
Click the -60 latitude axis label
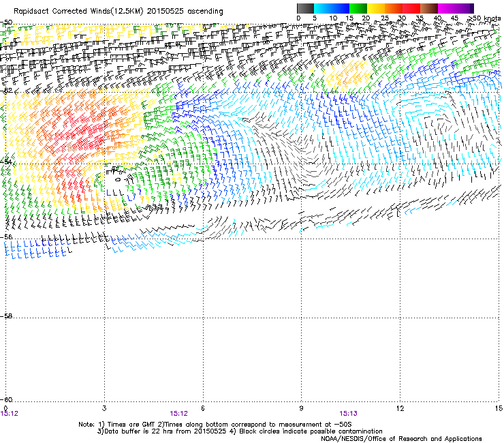tap(6, 399)
